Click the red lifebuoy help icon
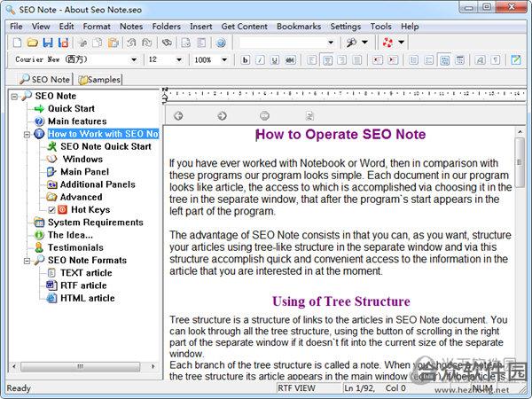Viewport: 532px width, 399px height. point(387,43)
